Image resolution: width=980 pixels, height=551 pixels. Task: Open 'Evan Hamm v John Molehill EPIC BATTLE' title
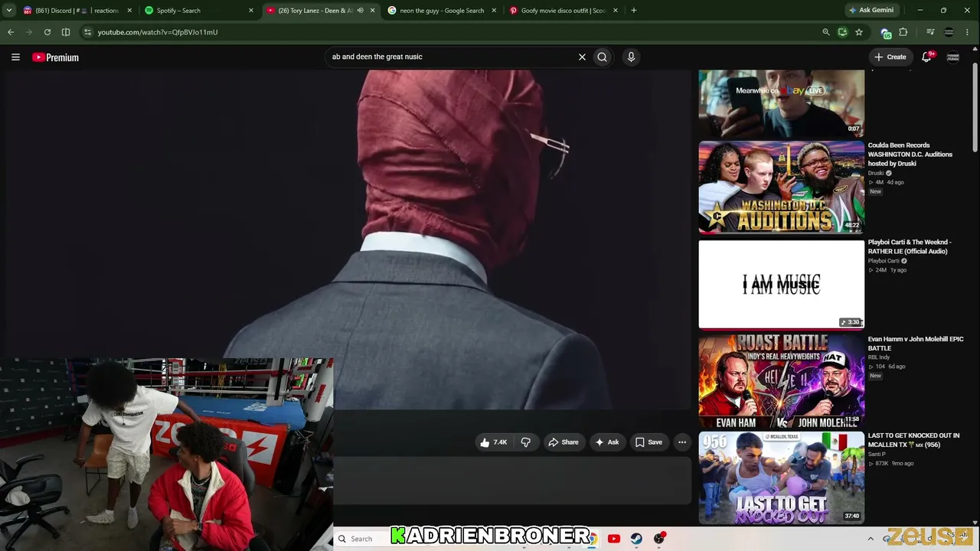click(916, 344)
